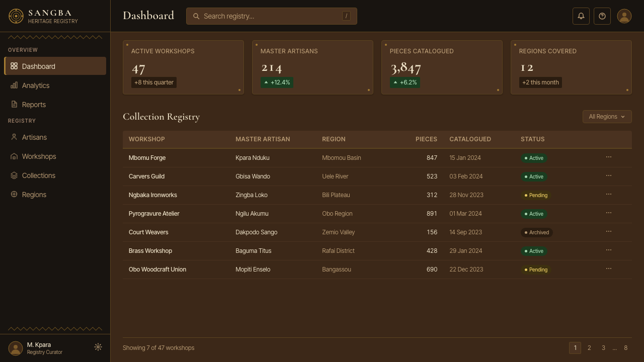Open the Workshops registry section
Viewport: 644px width, 362px height.
tap(55, 156)
